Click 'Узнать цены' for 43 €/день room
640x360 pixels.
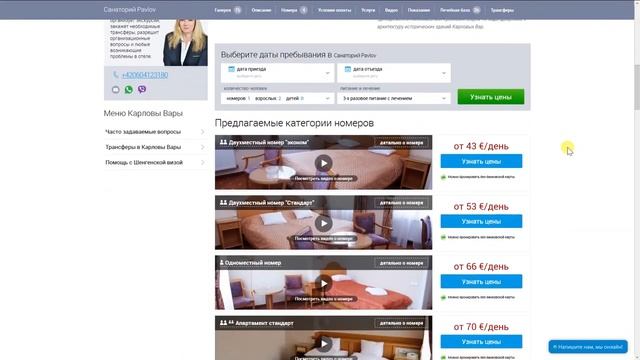(x=481, y=161)
